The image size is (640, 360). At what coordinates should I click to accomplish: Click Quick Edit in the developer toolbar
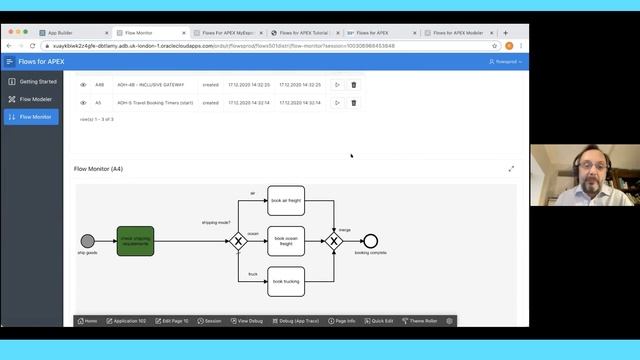pos(379,321)
